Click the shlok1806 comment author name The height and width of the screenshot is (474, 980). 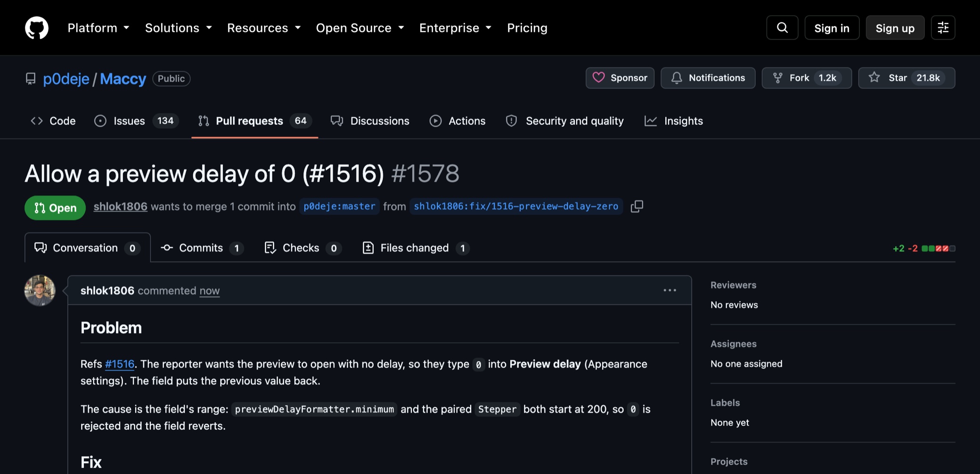(107, 290)
